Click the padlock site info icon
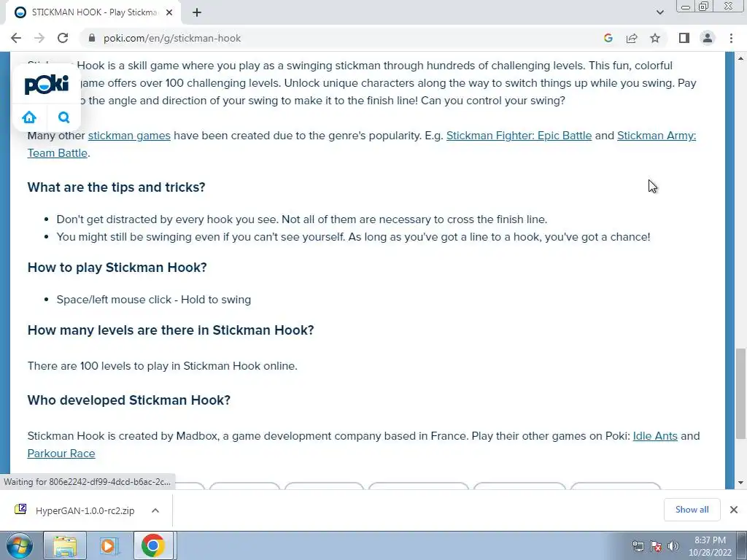 92,38
